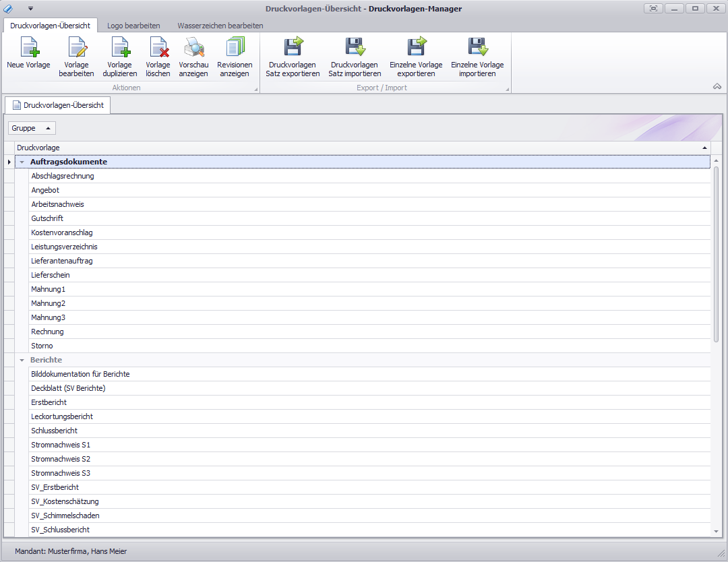Click the Vorlage duplizieren icon

tap(120, 48)
